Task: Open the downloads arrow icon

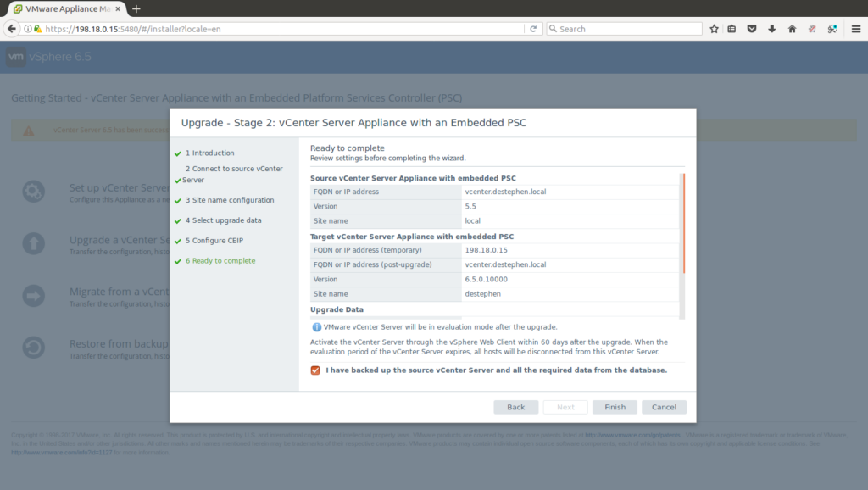Action: (x=771, y=29)
